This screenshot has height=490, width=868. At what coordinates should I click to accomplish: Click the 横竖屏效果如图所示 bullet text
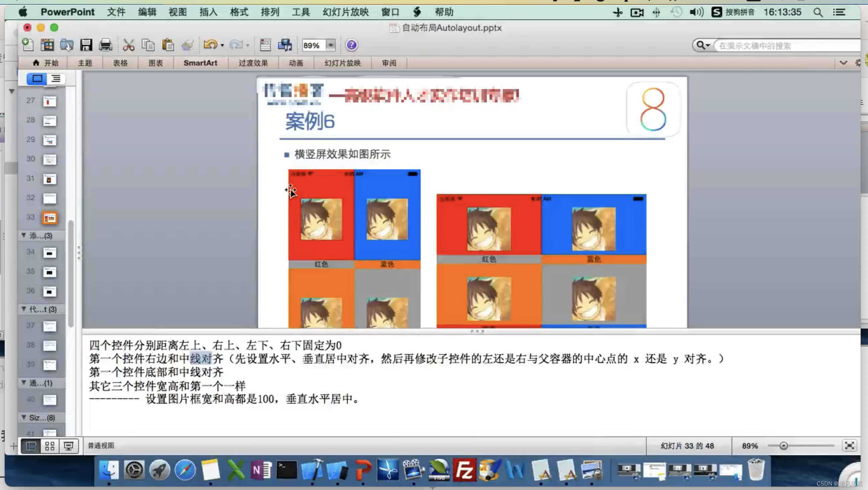342,154
